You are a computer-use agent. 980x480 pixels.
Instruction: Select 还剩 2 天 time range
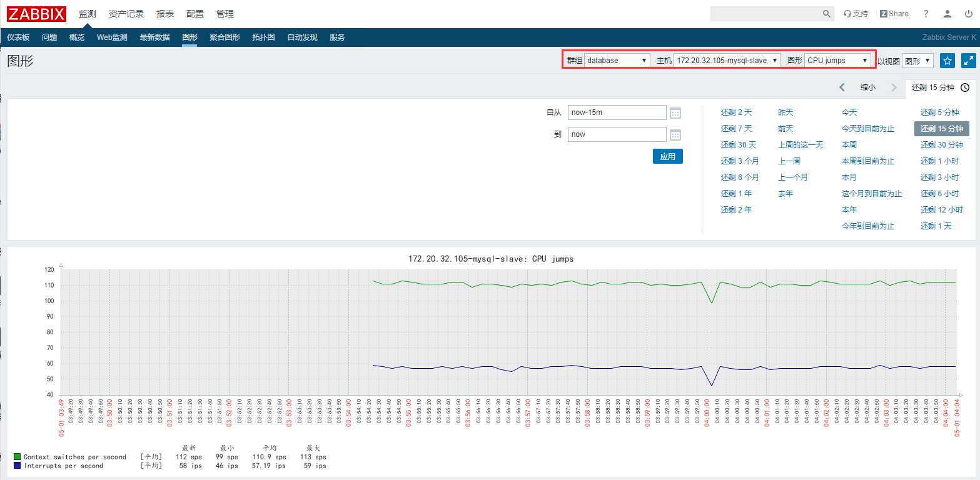click(736, 112)
